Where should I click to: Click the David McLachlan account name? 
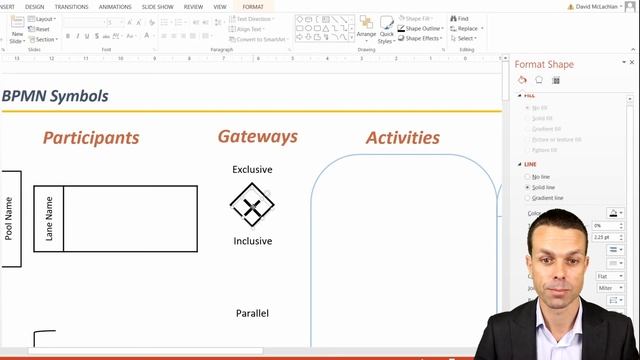click(x=596, y=7)
